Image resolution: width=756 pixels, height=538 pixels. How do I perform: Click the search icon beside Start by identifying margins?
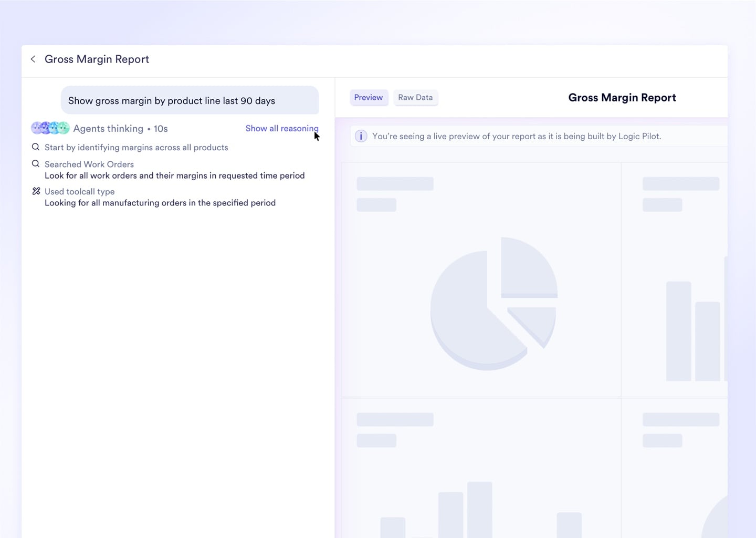[x=36, y=147]
